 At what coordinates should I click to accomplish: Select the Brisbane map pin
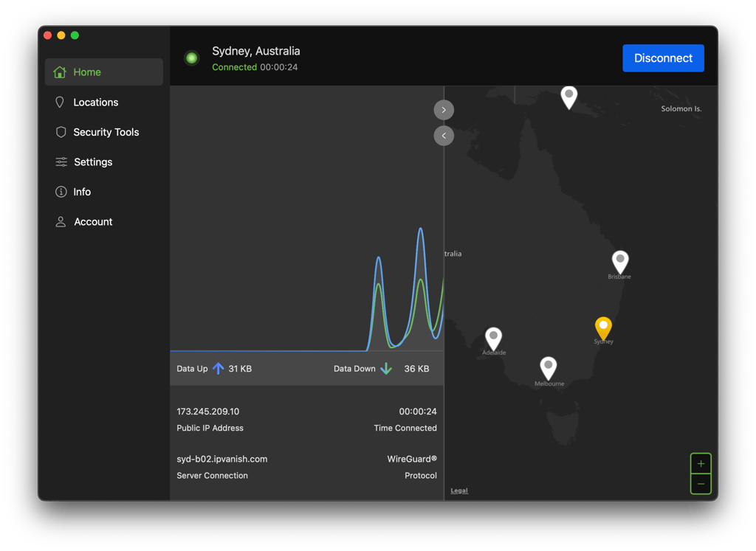pos(620,263)
